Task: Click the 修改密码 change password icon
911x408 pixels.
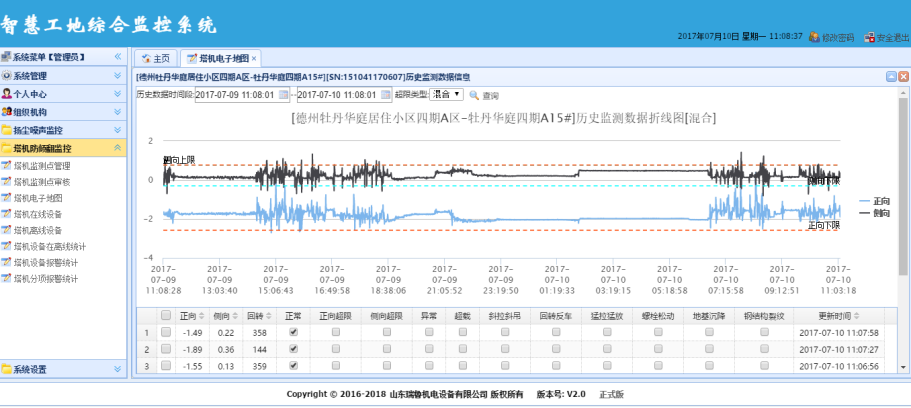Action: [814, 36]
